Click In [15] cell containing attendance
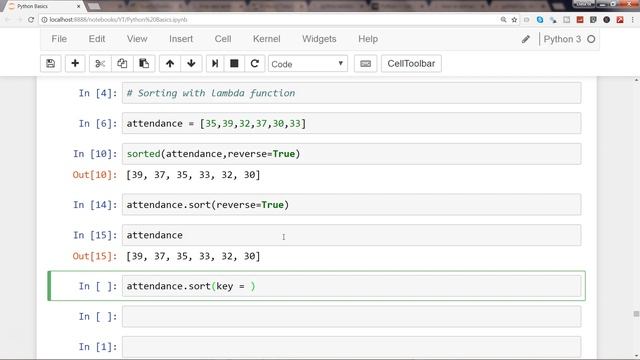This screenshot has height=360, width=640. tap(351, 235)
